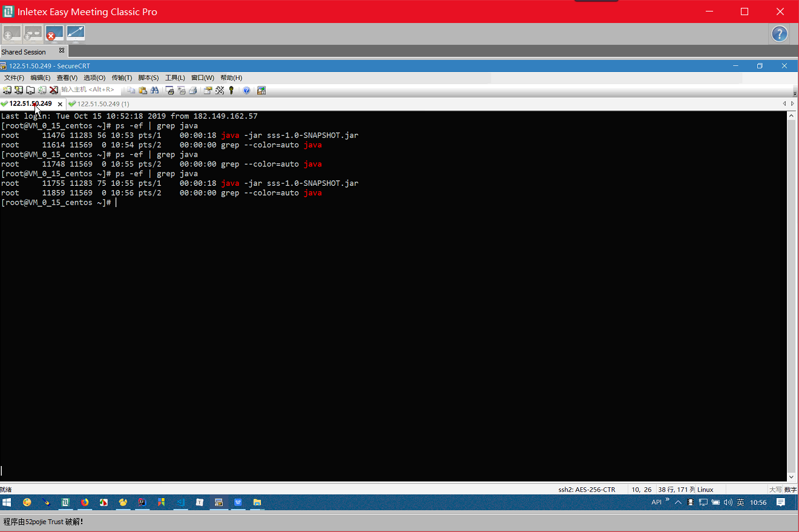Click SecureCRT blue help icon
The width and height of the screenshot is (799, 532).
point(246,90)
